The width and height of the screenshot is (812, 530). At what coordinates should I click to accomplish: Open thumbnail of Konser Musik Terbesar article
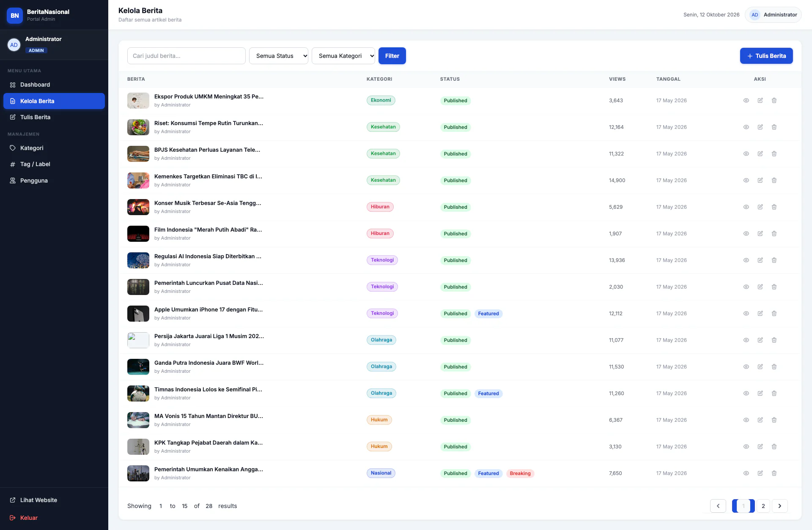[x=138, y=207]
